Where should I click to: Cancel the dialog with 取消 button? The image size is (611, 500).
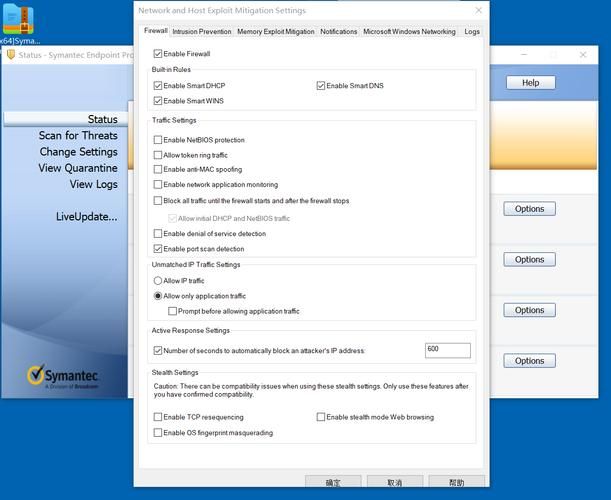click(x=395, y=482)
